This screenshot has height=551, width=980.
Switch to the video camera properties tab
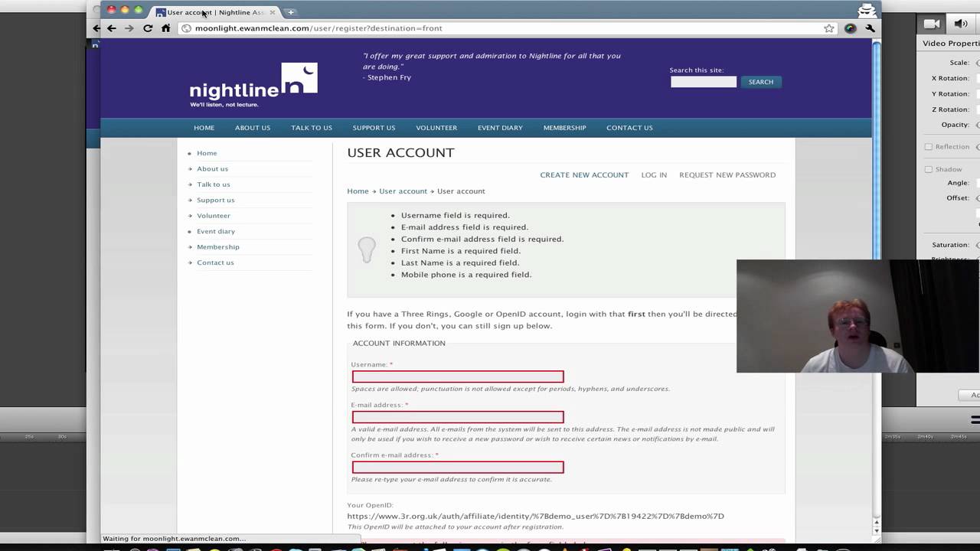pyautogui.click(x=932, y=24)
